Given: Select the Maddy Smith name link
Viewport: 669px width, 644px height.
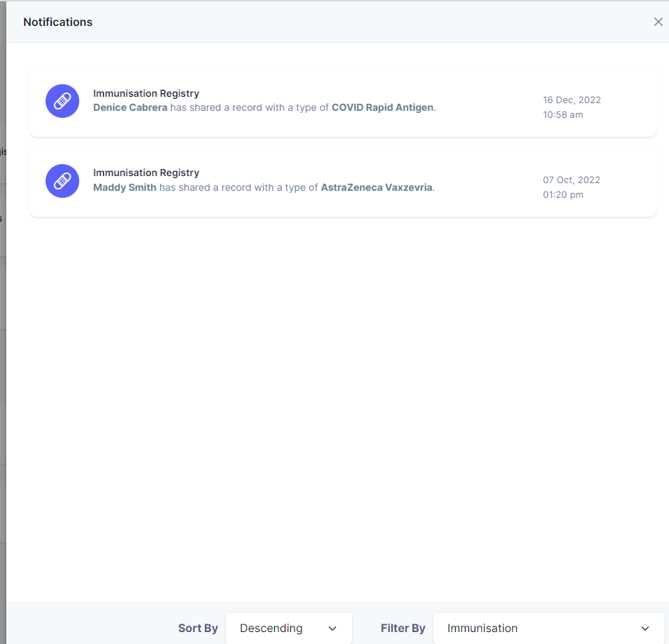Looking at the screenshot, I should [125, 187].
